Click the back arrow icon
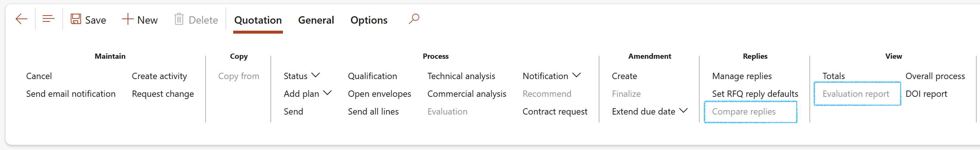This screenshot has width=980, height=150. [x=21, y=19]
